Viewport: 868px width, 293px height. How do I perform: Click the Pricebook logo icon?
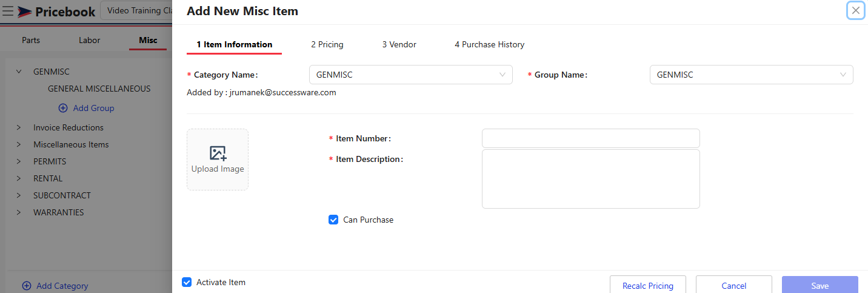click(x=24, y=12)
